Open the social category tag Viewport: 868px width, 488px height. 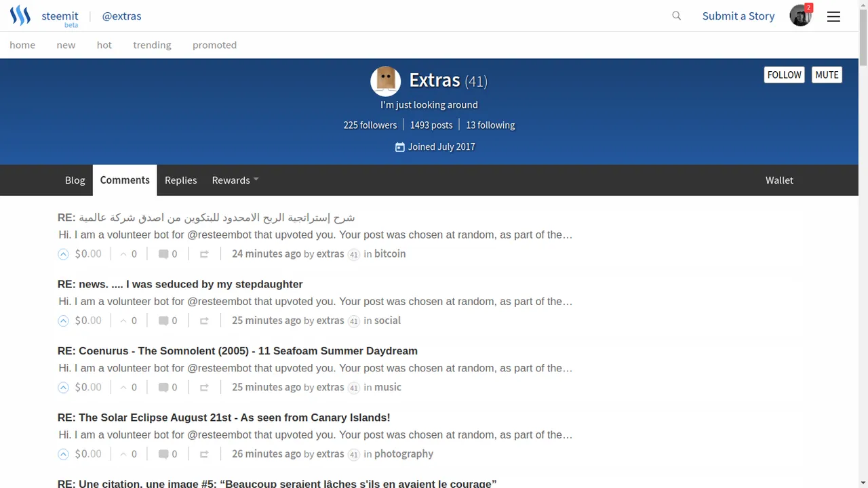coord(387,321)
